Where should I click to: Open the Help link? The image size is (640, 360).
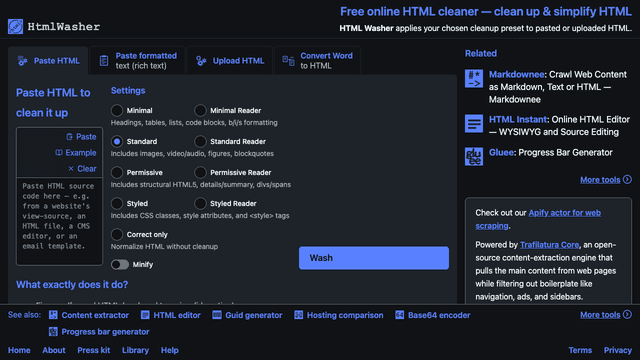pos(169,350)
